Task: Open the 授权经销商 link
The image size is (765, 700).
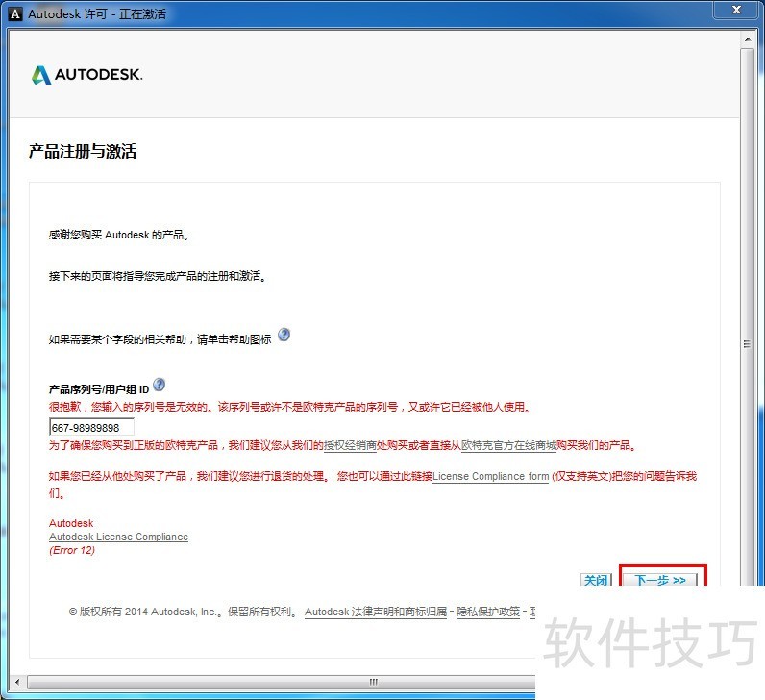Action: click(350, 446)
